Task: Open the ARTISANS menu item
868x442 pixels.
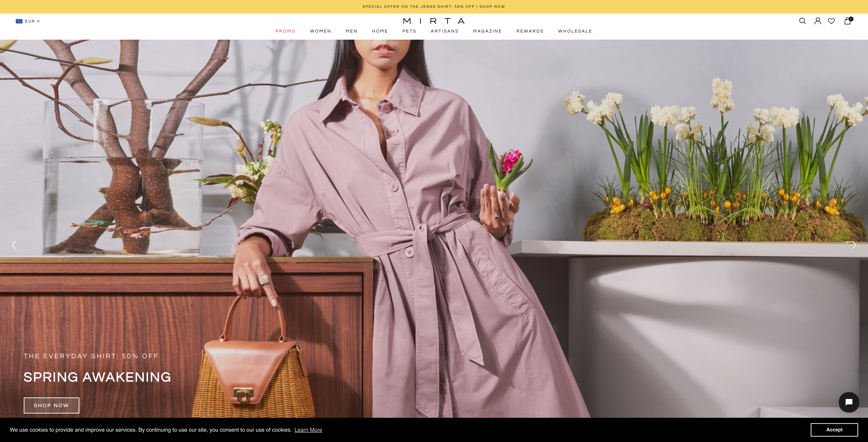Action: pos(445,31)
